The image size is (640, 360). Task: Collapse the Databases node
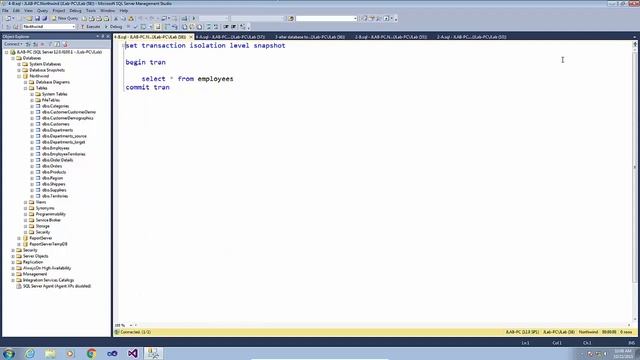[13, 58]
